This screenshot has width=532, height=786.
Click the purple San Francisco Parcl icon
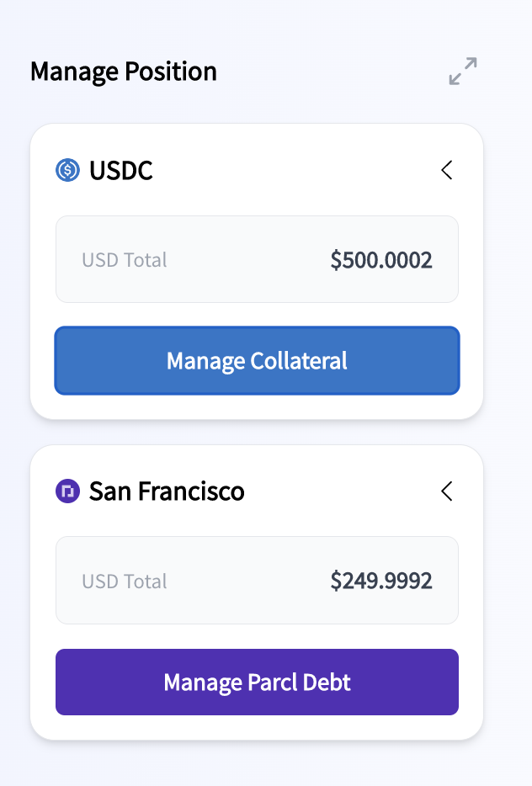(67, 491)
